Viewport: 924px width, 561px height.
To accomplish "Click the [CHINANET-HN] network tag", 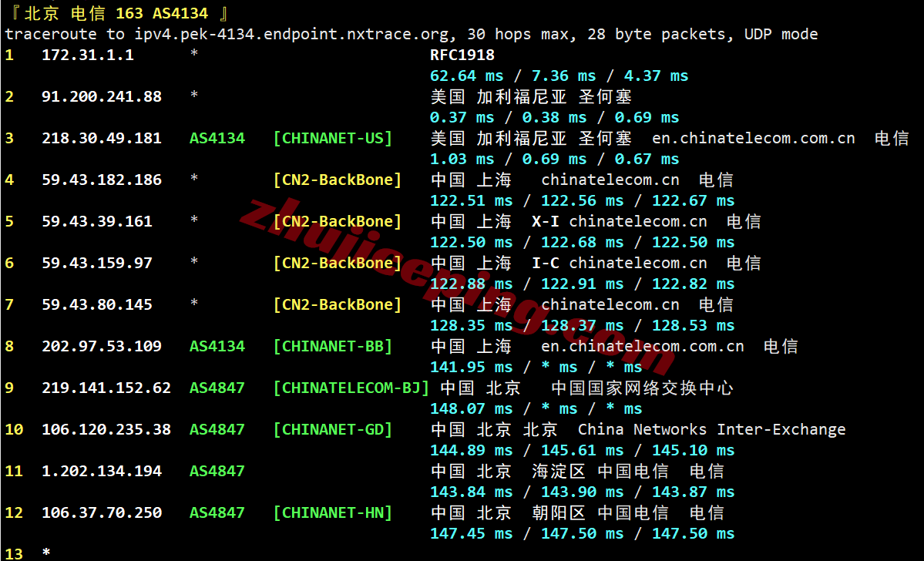I will [333, 512].
